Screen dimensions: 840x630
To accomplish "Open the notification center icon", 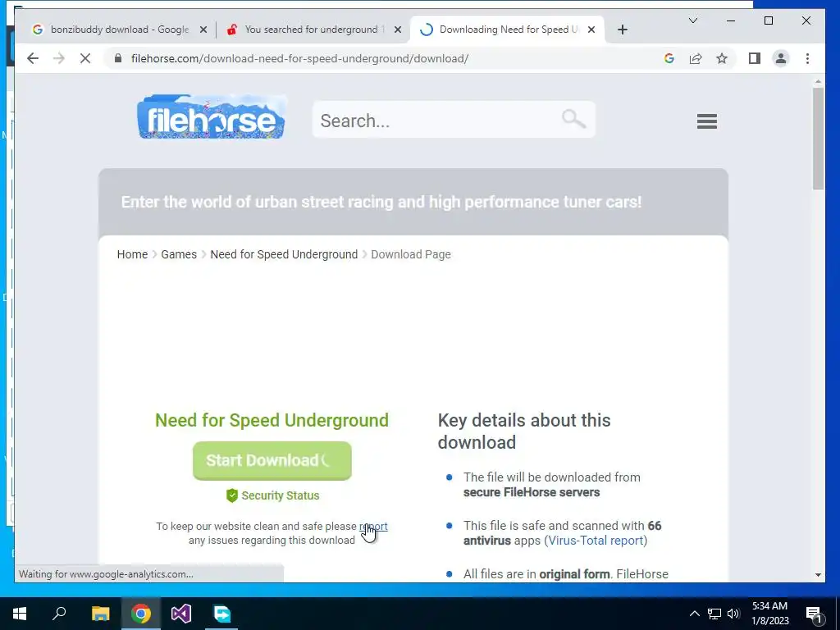I will point(813,614).
